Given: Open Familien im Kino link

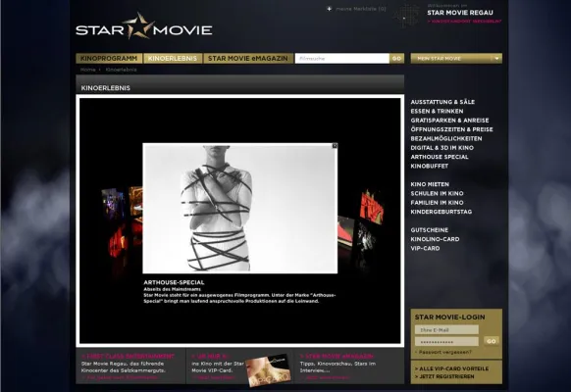Looking at the screenshot, I should (437, 203).
